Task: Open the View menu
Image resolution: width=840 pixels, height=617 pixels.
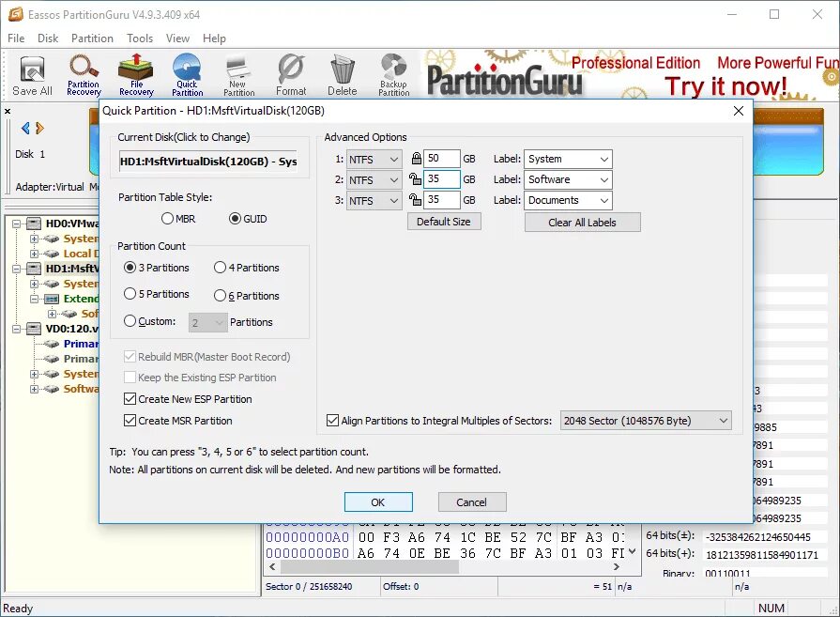Action: tap(177, 39)
